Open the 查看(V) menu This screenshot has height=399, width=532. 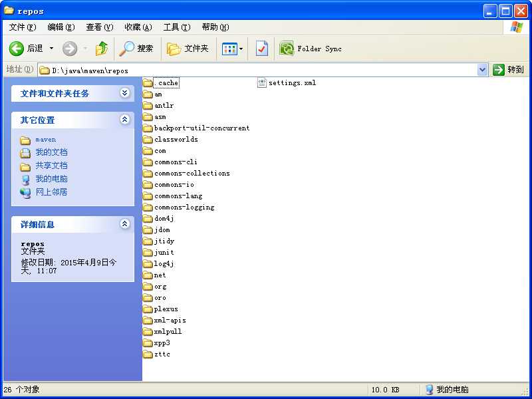click(x=99, y=27)
